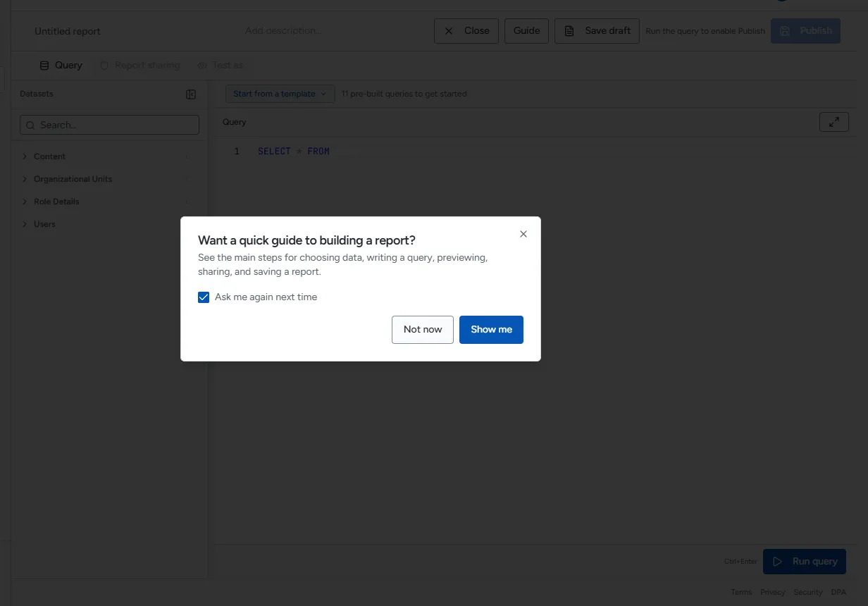Click the Untitled report title
The image size is (868, 606).
click(x=68, y=32)
